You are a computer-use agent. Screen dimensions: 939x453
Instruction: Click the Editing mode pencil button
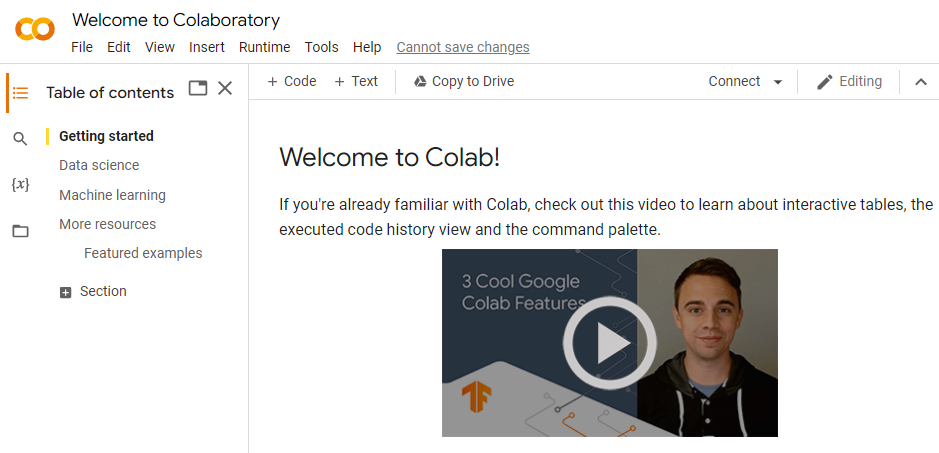click(849, 82)
